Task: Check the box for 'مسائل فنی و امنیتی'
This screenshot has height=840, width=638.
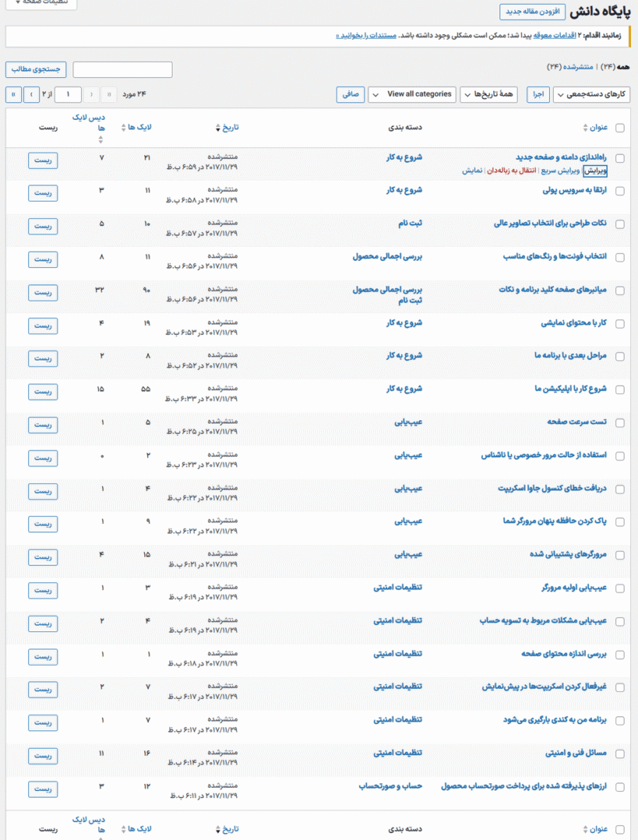Action: click(x=620, y=754)
